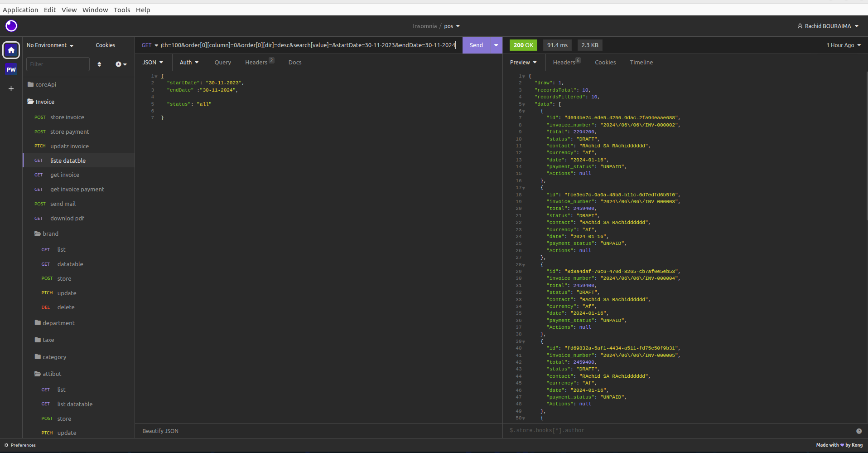Add a new workspace with plus icon
The width and height of the screenshot is (868, 453).
11,88
